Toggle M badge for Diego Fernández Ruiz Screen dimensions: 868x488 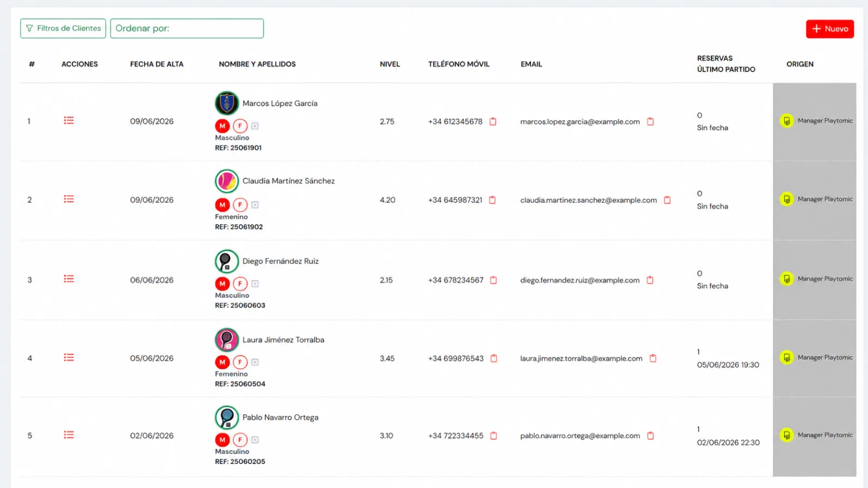pyautogui.click(x=222, y=284)
